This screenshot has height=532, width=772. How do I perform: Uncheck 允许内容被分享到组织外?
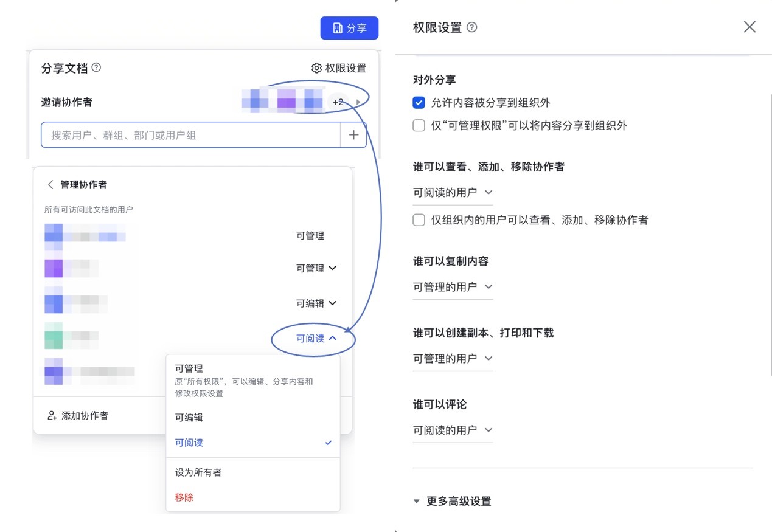tap(419, 103)
